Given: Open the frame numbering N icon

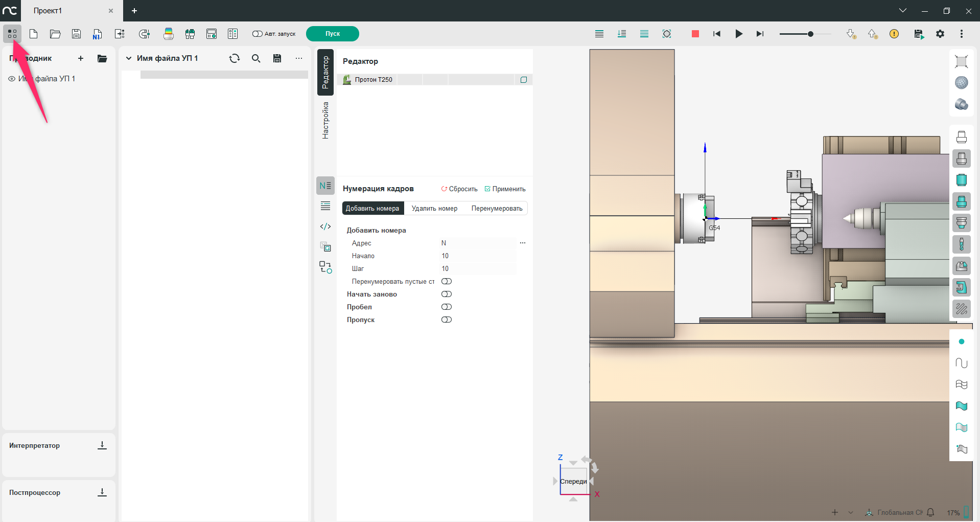Looking at the screenshot, I should [325, 186].
